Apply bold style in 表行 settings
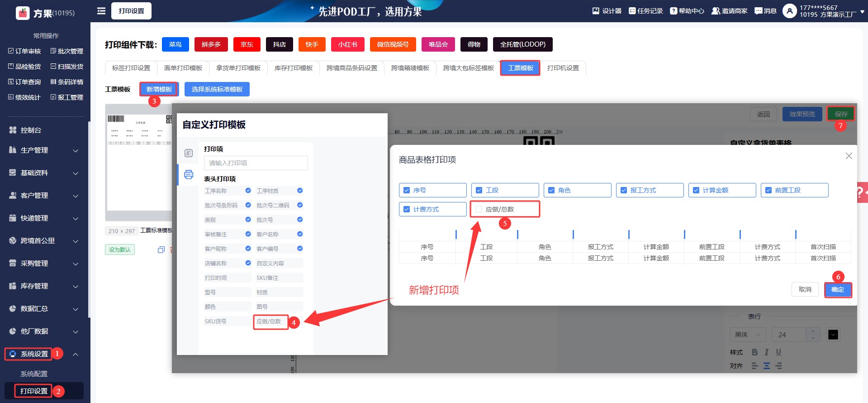Screen dimensions: 868x403 754,352
